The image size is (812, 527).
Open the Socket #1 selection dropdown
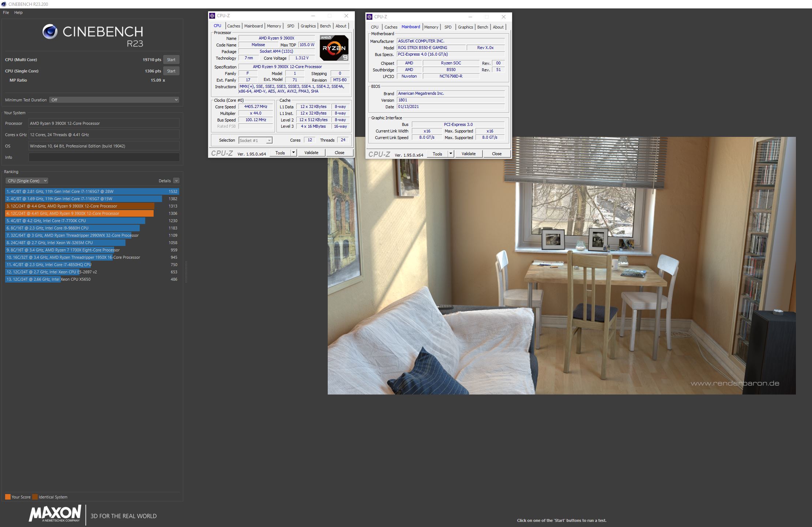255,141
